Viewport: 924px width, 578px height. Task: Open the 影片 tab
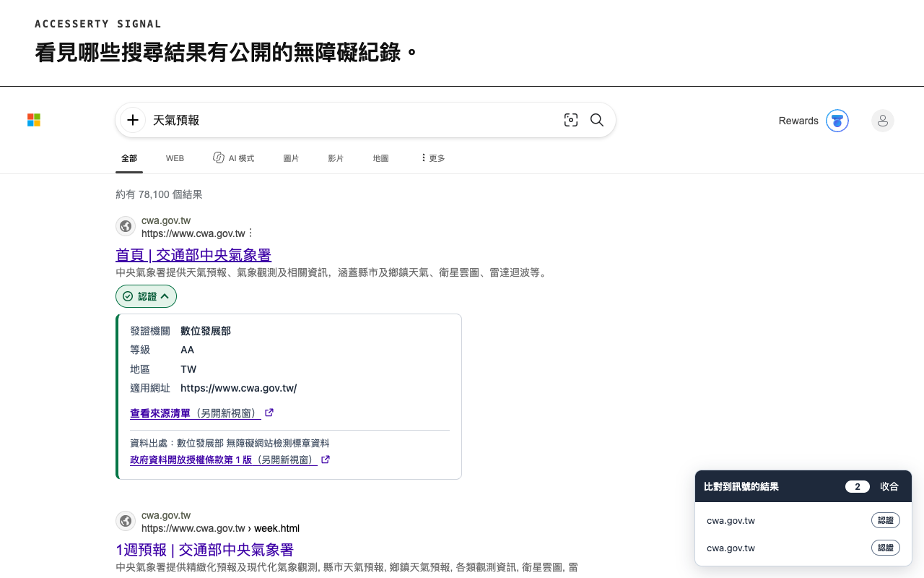336,158
